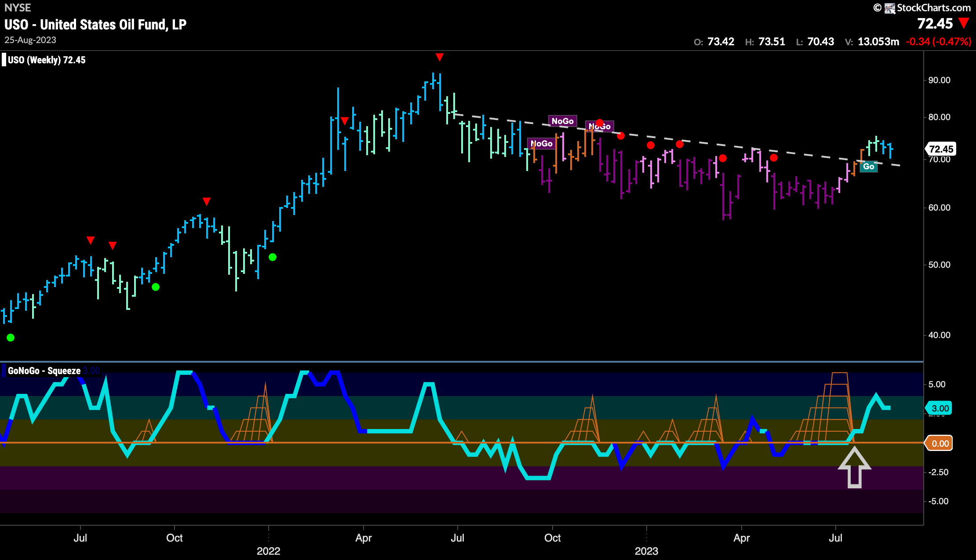Click the StockCharts.com logo

point(922,8)
